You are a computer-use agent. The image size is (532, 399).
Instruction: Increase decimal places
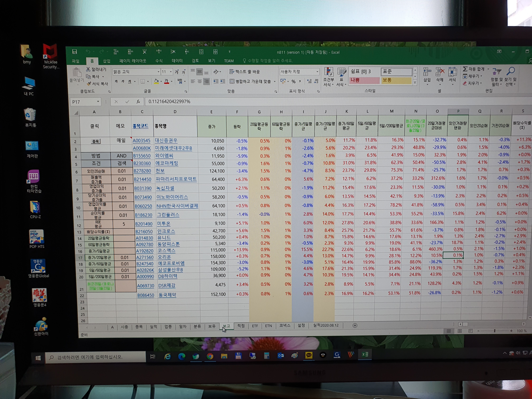click(x=309, y=81)
